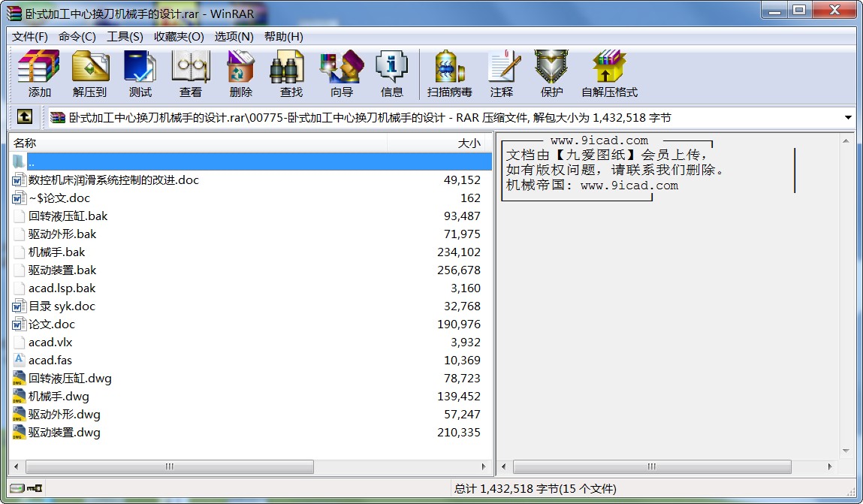Go up one folder level button
Screen dimensions: 863x504
[x=24, y=116]
